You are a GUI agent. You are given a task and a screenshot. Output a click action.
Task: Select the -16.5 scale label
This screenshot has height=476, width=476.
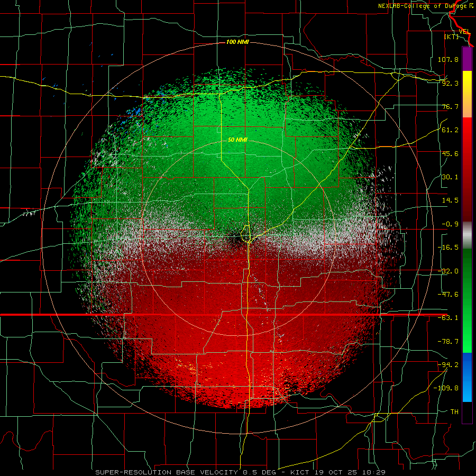click(448, 248)
